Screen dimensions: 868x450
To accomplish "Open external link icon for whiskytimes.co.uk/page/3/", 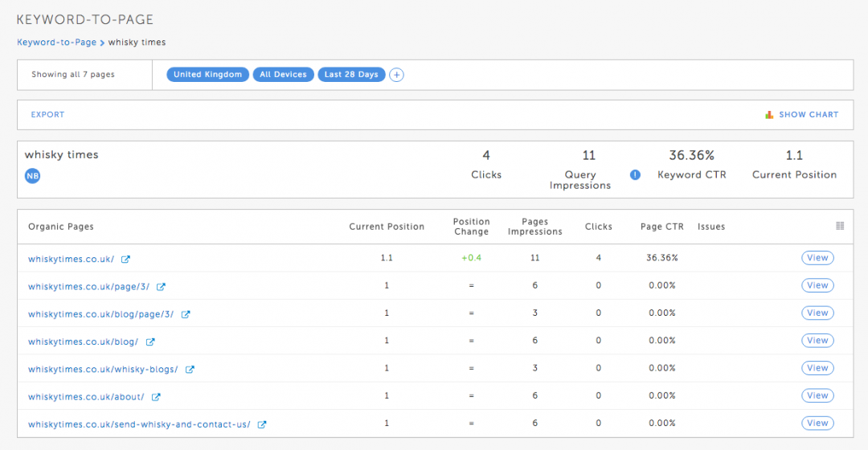I will 161,287.
